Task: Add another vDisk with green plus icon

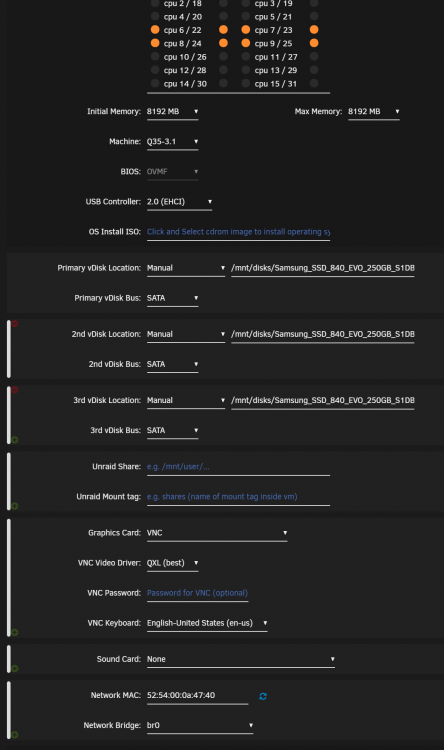Action: point(15,440)
